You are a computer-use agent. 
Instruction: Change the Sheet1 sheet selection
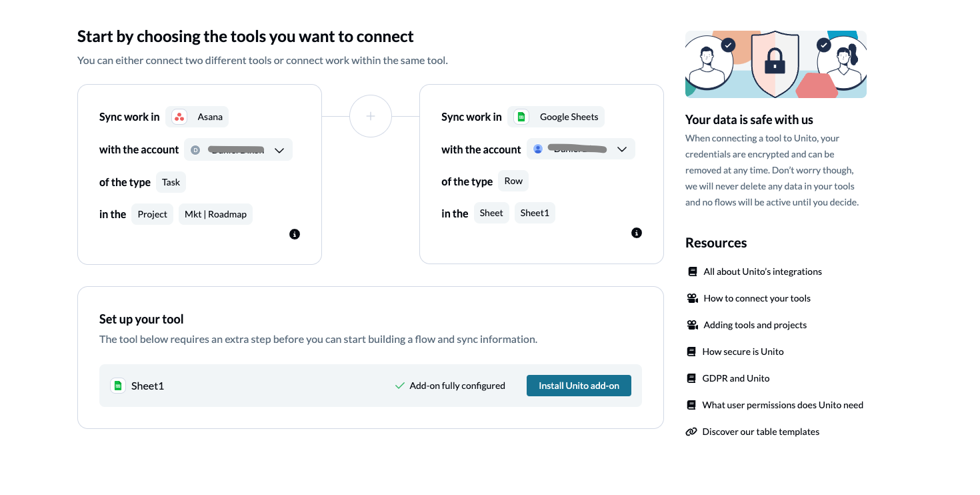535,213
